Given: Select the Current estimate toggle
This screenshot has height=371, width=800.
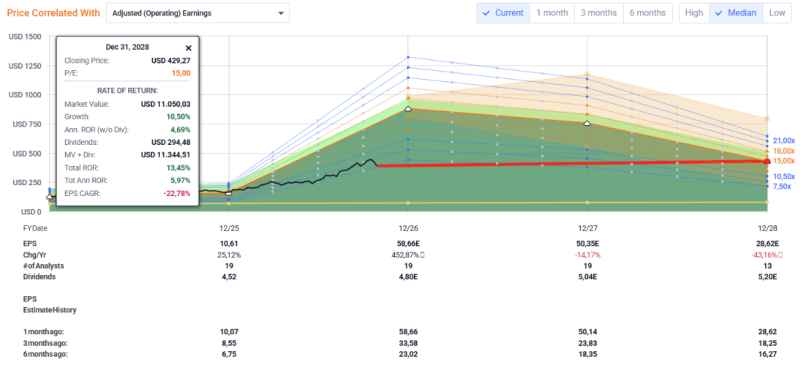Looking at the screenshot, I should [x=503, y=13].
